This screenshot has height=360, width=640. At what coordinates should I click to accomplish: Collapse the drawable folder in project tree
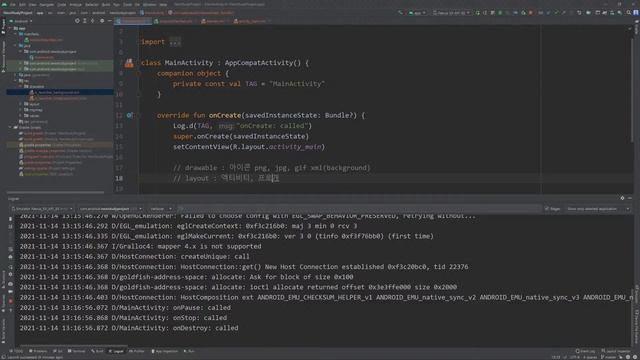coord(21,87)
